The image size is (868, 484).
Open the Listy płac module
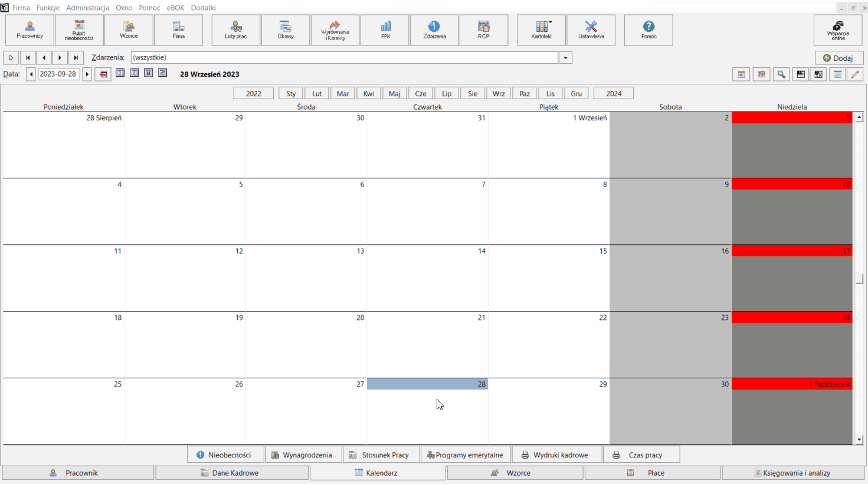pyautogui.click(x=236, y=30)
